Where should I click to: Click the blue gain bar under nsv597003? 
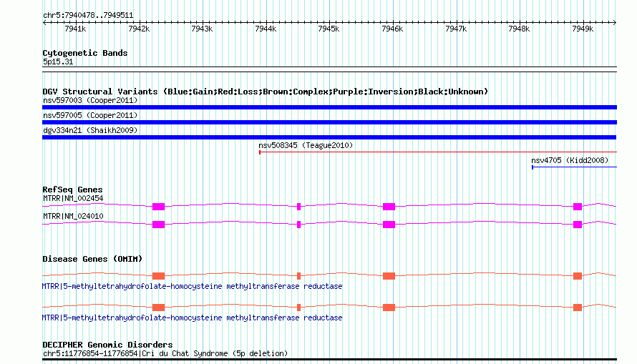(x=329, y=107)
